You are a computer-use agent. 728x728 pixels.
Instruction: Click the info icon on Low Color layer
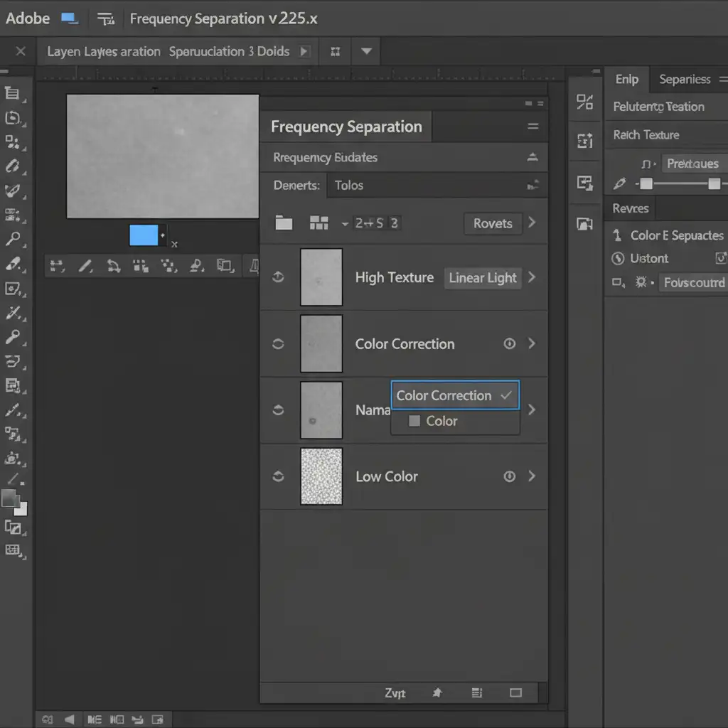509,476
